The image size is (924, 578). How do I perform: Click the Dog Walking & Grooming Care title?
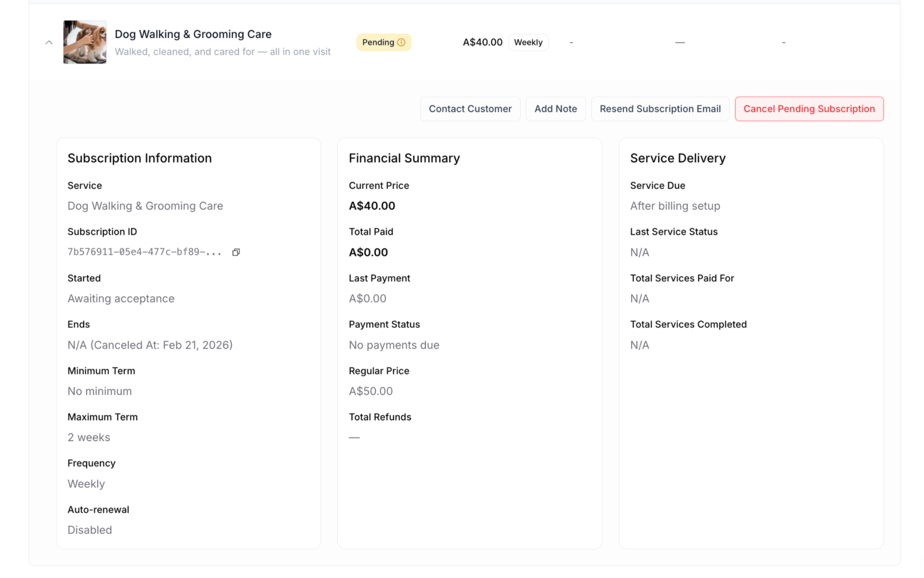pos(193,34)
